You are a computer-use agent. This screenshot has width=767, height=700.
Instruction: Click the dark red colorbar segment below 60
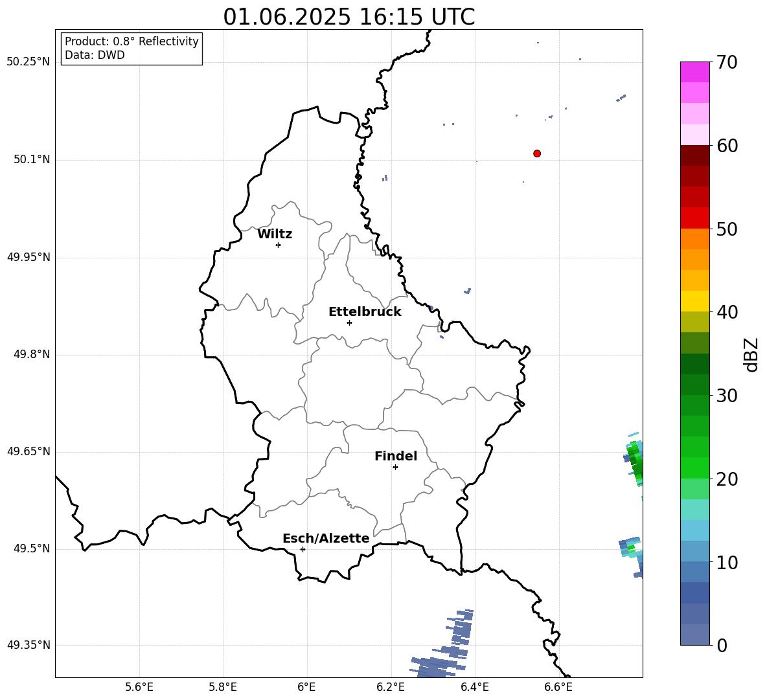pos(695,155)
